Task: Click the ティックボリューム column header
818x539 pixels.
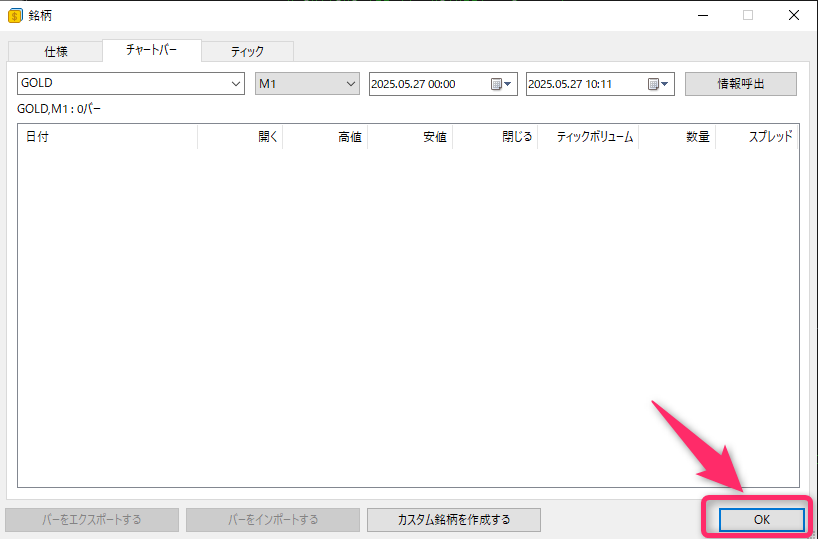Action: (x=588, y=137)
